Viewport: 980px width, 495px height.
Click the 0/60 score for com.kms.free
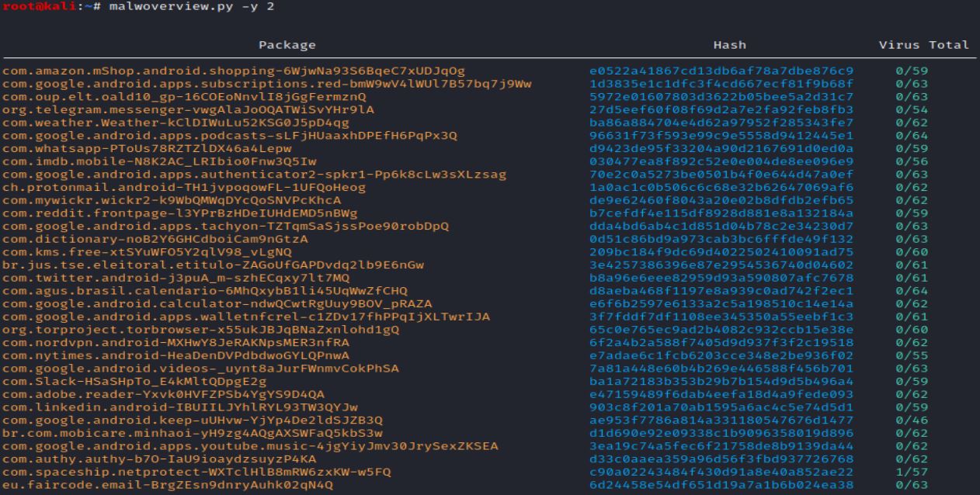pos(912,251)
